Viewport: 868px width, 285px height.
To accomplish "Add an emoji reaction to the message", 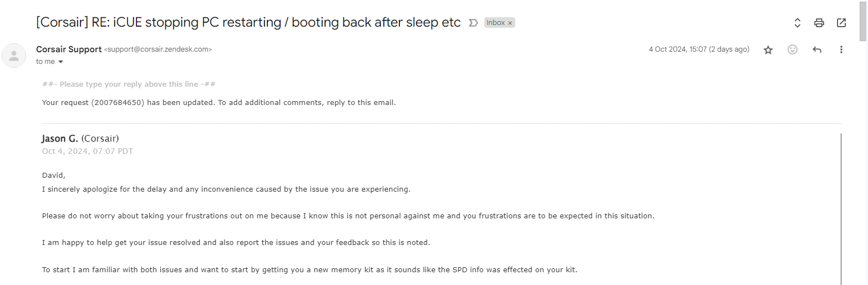I will tap(793, 49).
